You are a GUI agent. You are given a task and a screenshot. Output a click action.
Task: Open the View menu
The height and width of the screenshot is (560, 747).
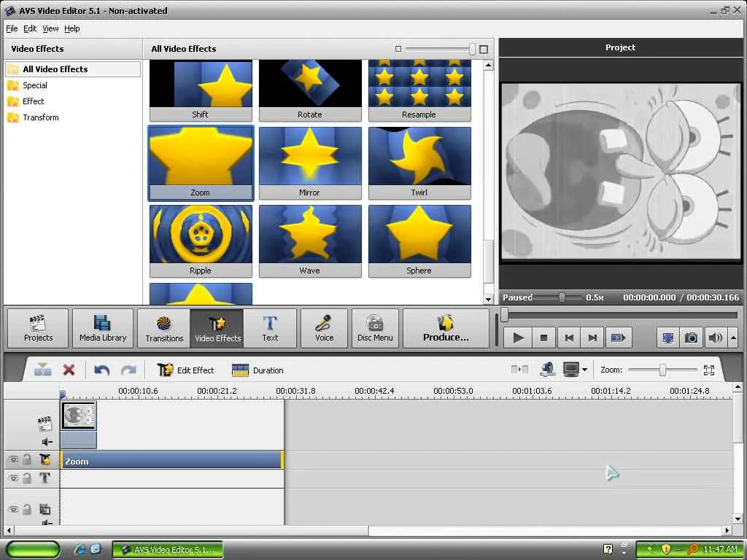coord(50,28)
